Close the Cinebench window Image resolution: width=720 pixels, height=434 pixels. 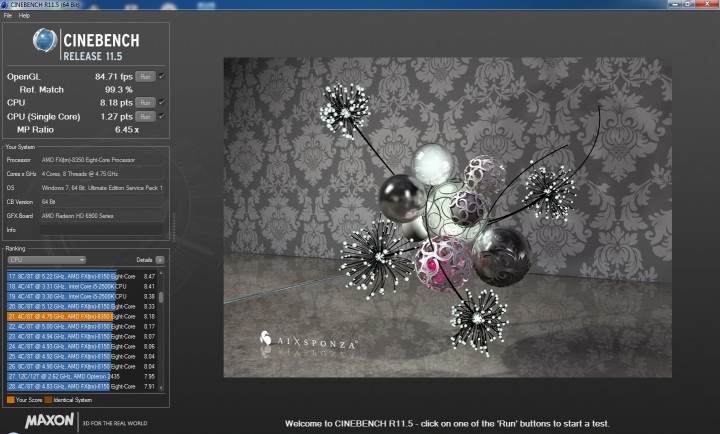pyautogui.click(x=707, y=4)
